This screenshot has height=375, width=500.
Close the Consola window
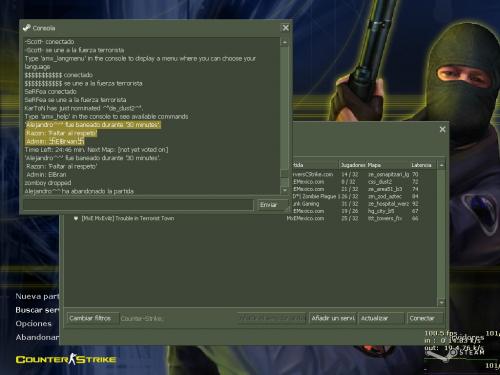(x=285, y=28)
